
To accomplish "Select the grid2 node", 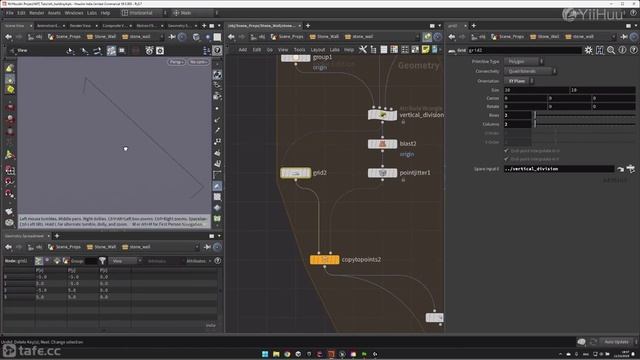I will 296,173.
